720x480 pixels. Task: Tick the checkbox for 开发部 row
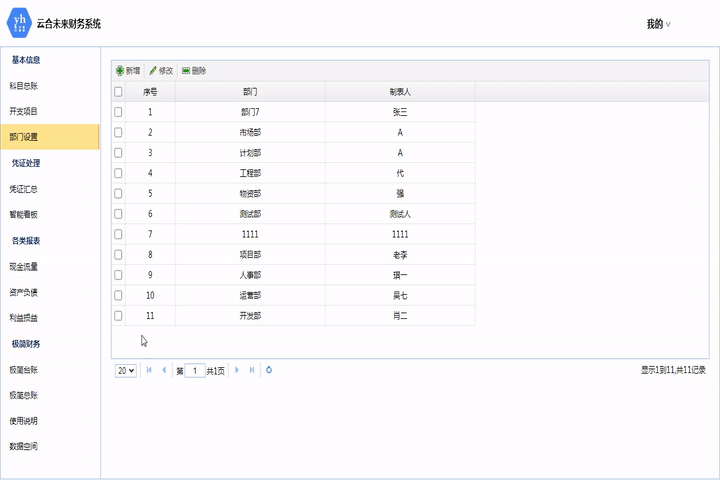(118, 316)
